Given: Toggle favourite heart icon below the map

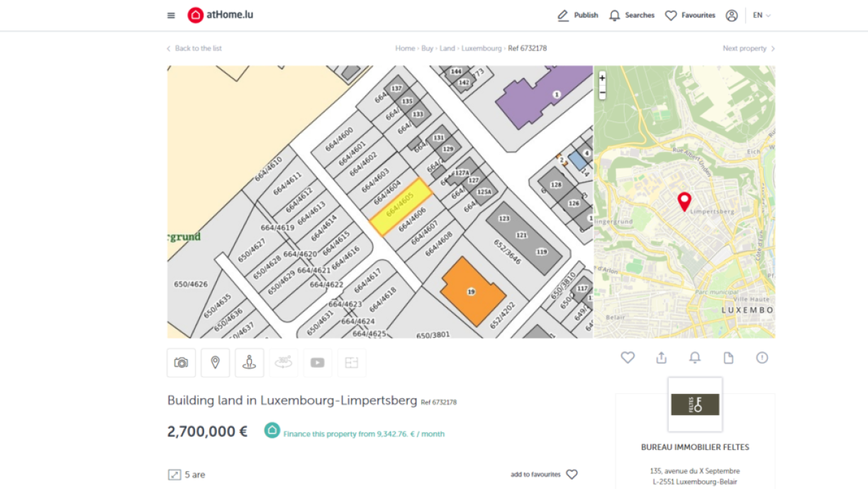Looking at the screenshot, I should click(628, 358).
